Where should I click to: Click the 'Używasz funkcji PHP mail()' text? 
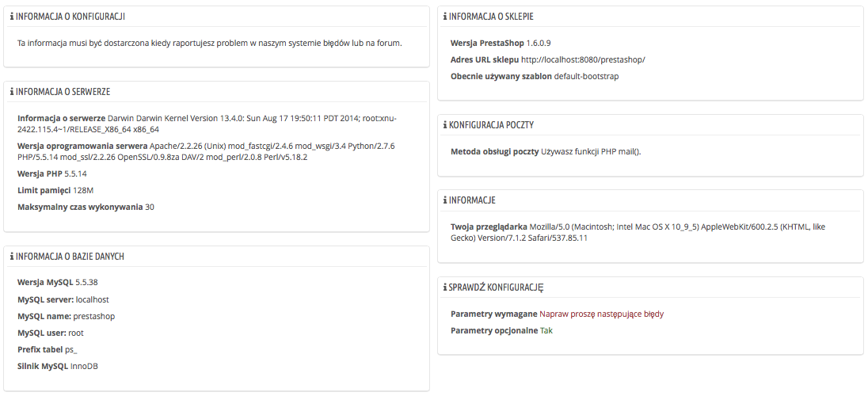click(591, 152)
